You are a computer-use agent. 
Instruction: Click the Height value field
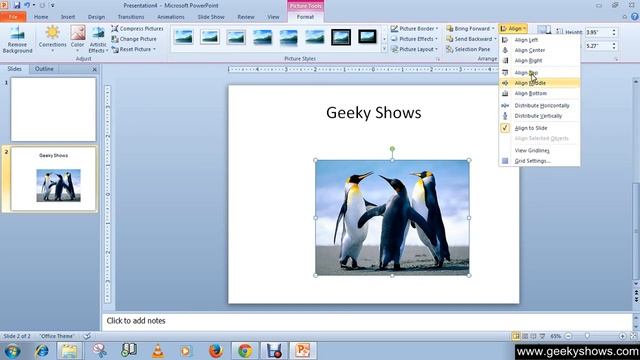(x=597, y=32)
